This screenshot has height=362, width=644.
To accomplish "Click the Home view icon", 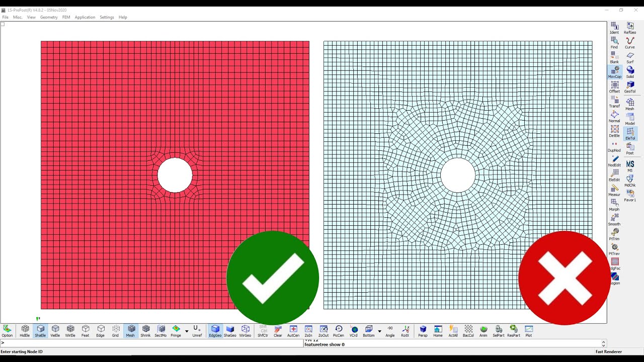I will [x=438, y=331].
